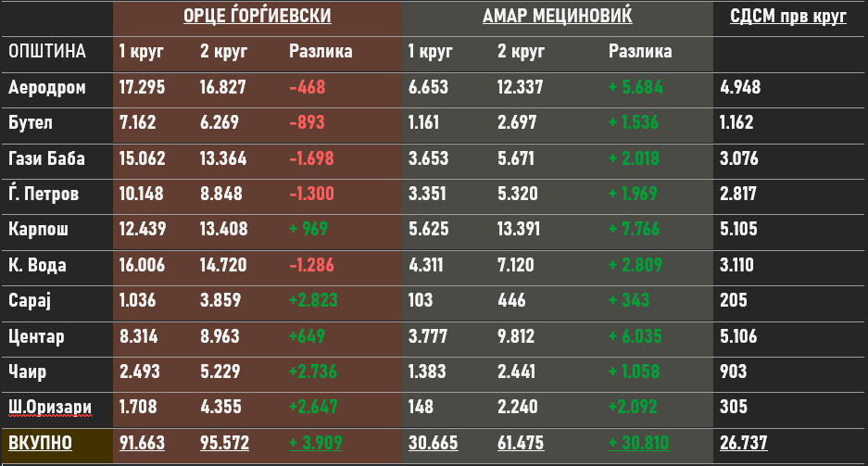
Task: Click the ОПШТИНА column header
Action: (x=46, y=52)
